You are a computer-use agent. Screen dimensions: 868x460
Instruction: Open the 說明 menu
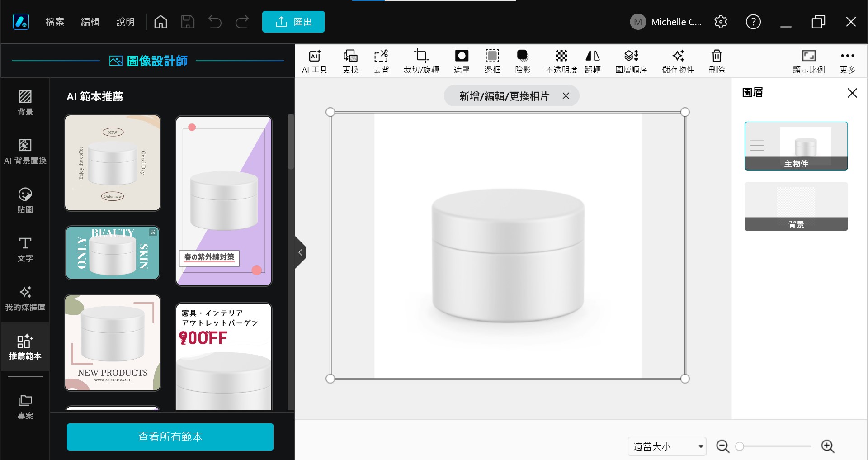coord(125,22)
